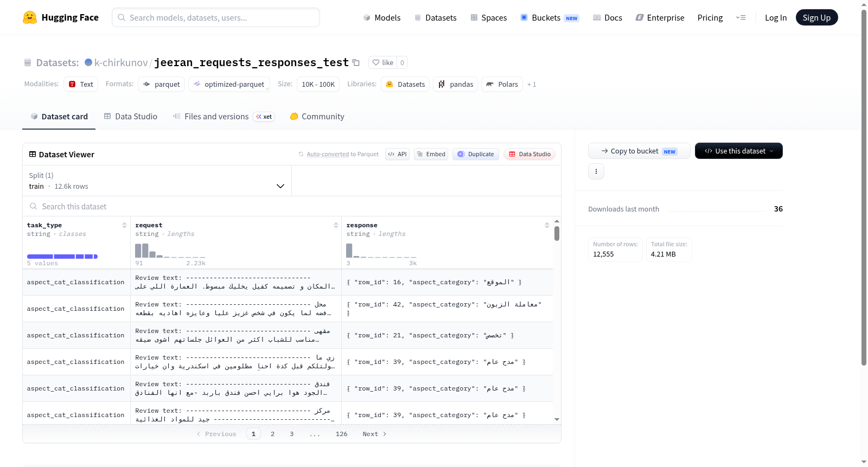This screenshot has width=868, height=467.
Task: Open the API button in Dataset Viewer
Action: [x=397, y=154]
